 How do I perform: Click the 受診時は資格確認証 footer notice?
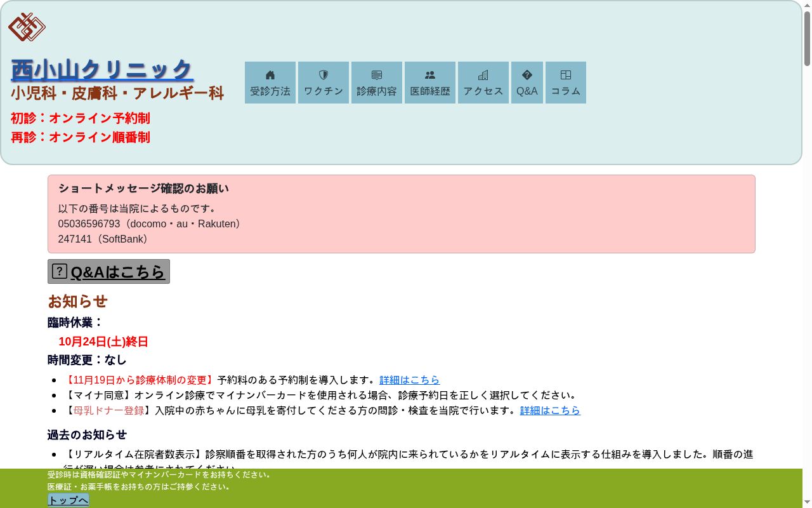pyautogui.click(x=161, y=474)
